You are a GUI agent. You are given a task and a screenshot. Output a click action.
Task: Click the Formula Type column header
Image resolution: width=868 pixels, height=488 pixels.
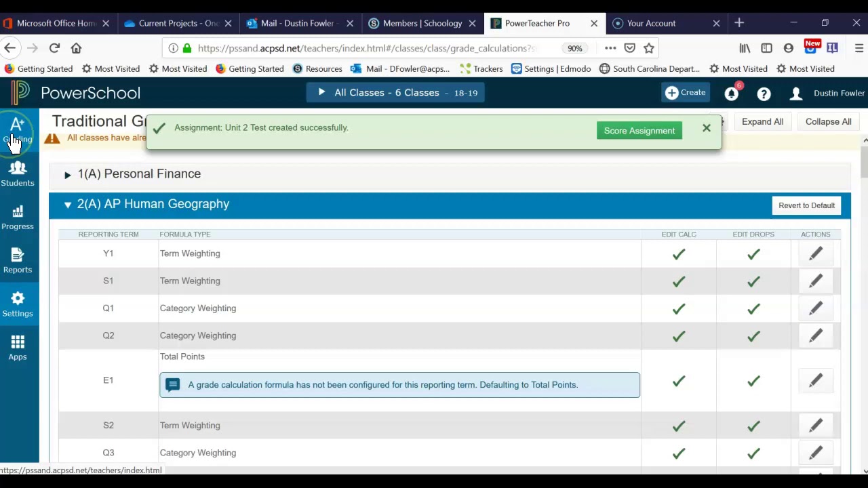coord(185,235)
